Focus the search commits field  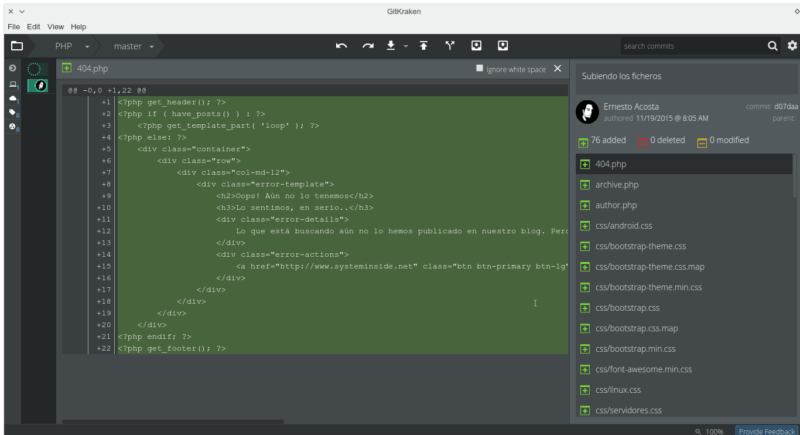pyautogui.click(x=694, y=46)
